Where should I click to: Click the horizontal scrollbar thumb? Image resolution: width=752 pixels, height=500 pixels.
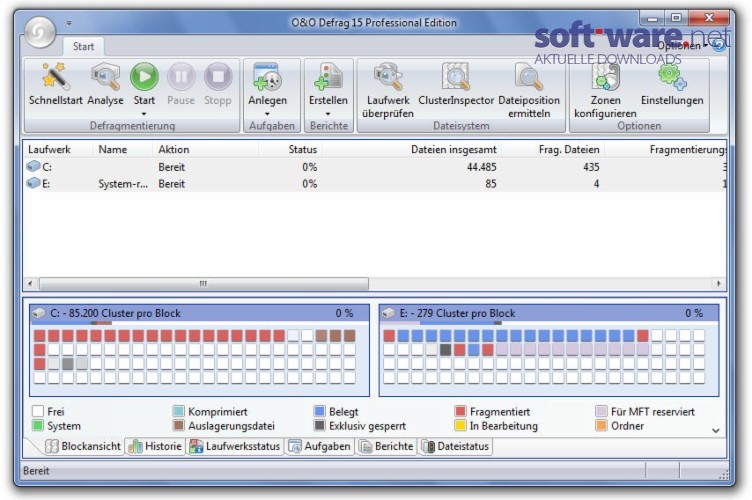pyautogui.click(x=204, y=284)
